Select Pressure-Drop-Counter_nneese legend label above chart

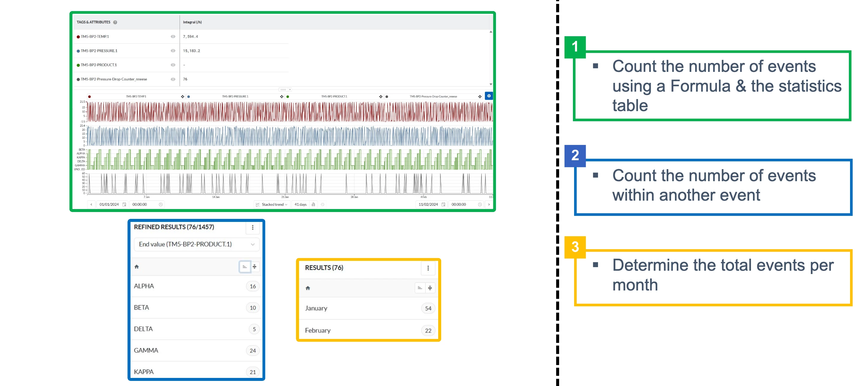(x=433, y=96)
